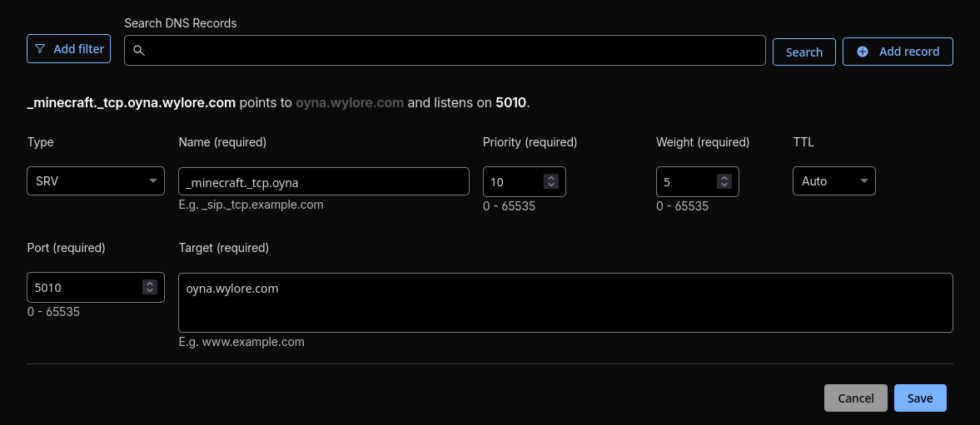Focus the Search DNS Records field
Image resolution: width=980 pixels, height=425 pixels.
pos(450,51)
